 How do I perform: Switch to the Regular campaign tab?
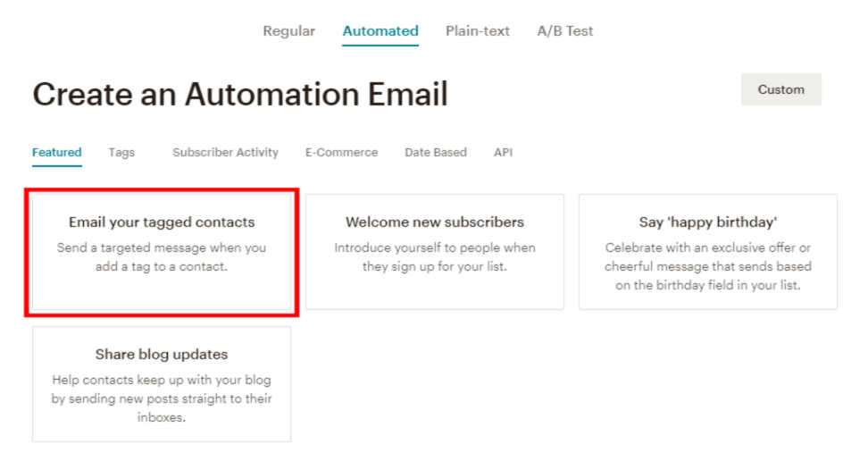click(x=288, y=31)
